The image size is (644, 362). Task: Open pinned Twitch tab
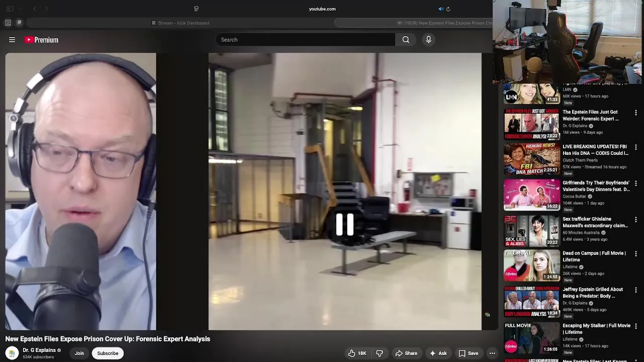click(x=19, y=23)
